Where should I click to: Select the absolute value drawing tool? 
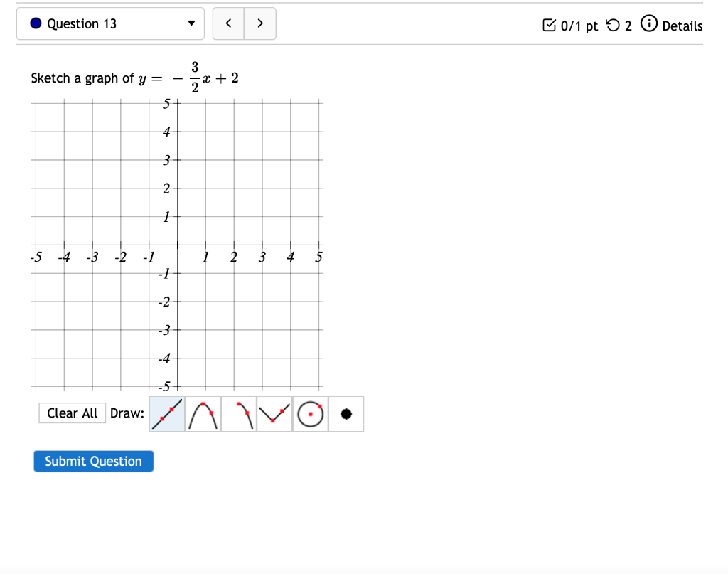(274, 413)
